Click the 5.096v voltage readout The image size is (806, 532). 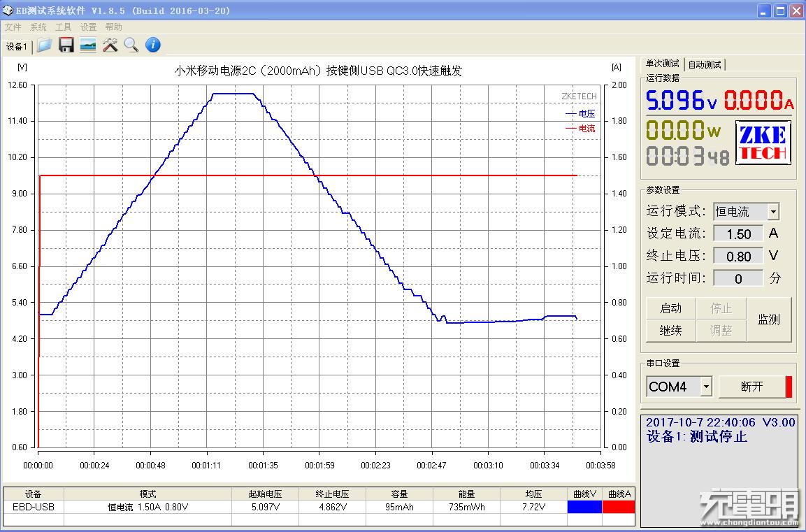coord(681,100)
